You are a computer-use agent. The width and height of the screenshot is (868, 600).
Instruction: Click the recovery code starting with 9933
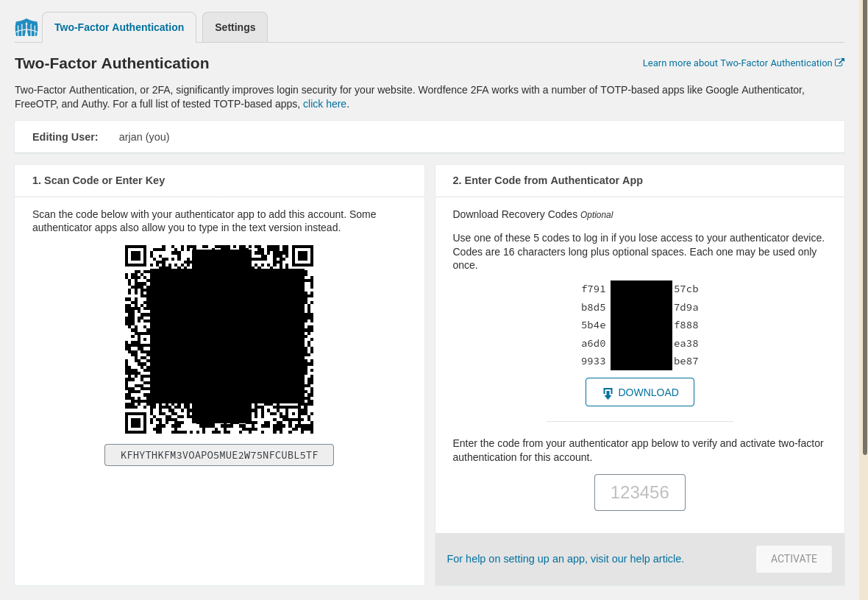(639, 361)
